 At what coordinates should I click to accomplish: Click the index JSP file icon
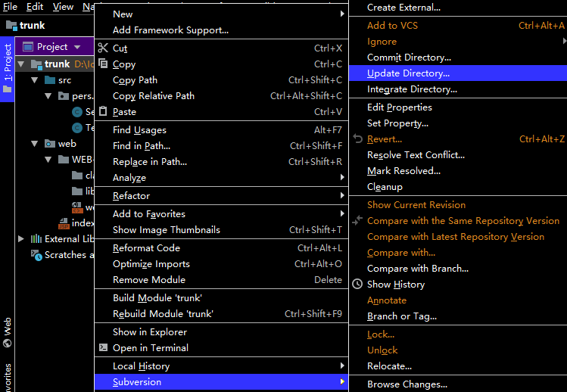pos(64,223)
